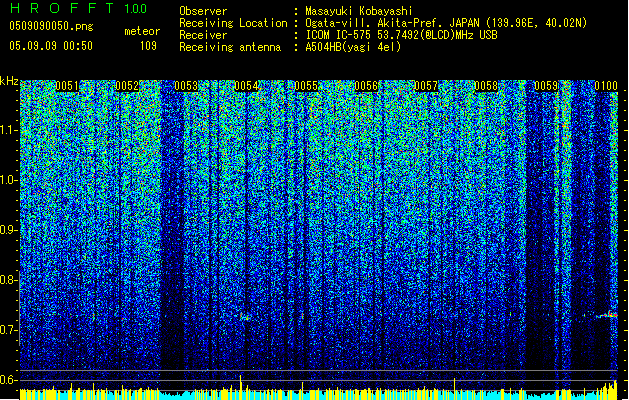Click the HROFFT 1.0.0 title text

pyautogui.click(x=78, y=8)
